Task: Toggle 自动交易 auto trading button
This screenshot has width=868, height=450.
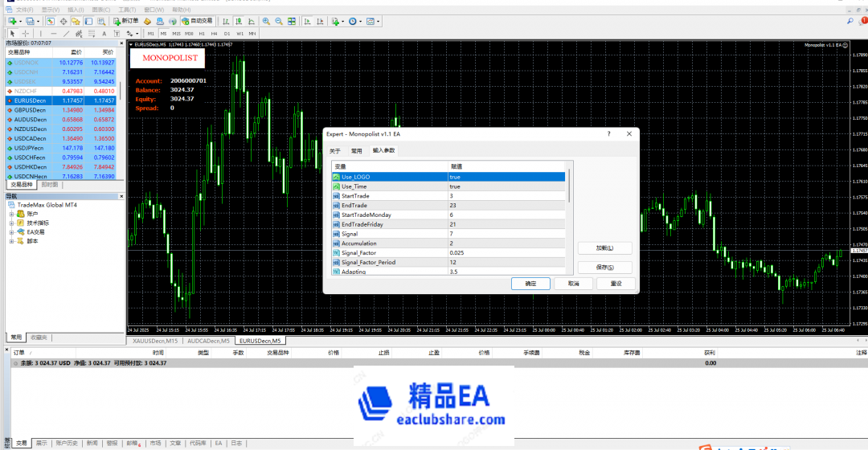Action: click(198, 21)
